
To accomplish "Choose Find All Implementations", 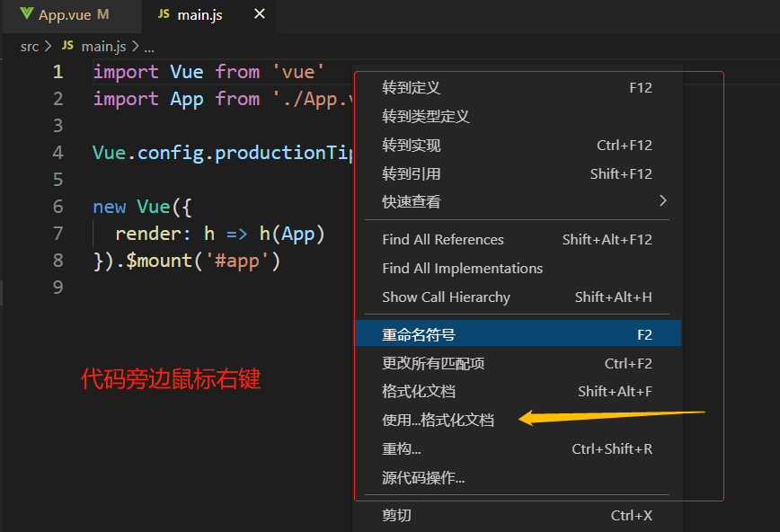I will (462, 269).
